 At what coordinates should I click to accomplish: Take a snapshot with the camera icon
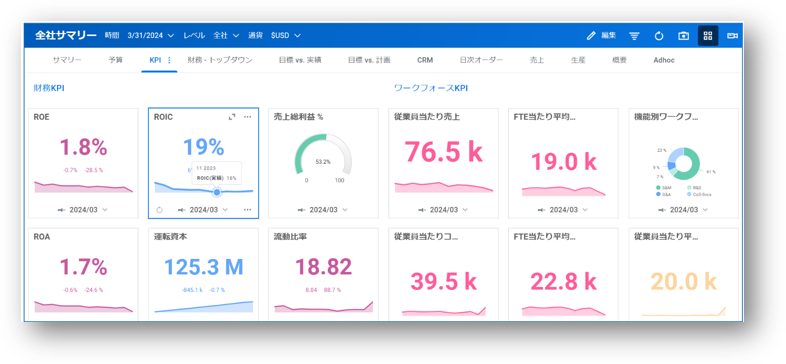pyautogui.click(x=684, y=36)
